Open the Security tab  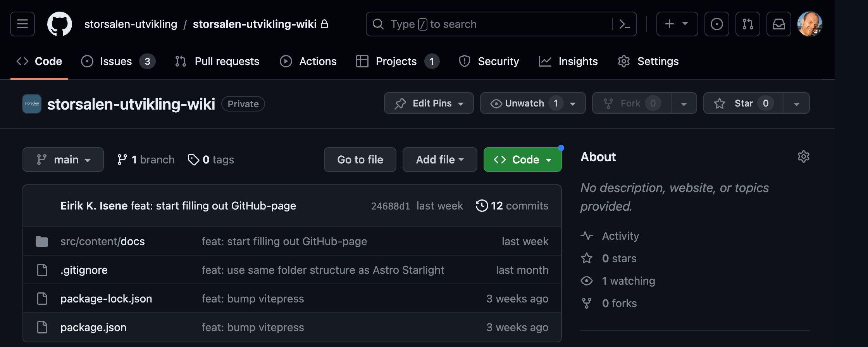489,61
